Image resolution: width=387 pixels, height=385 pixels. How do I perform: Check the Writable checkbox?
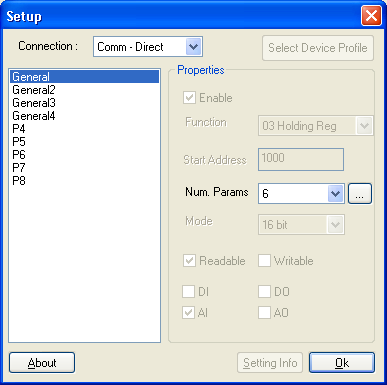264,261
